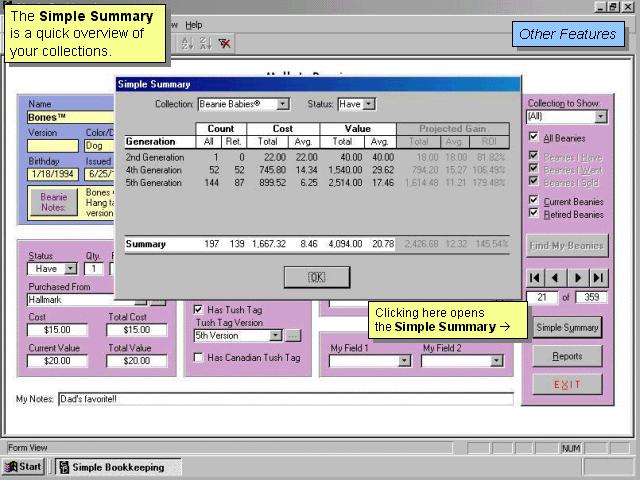The image size is (640, 480).
Task: Click the remove filter toolbar icon
Action: [x=225, y=44]
